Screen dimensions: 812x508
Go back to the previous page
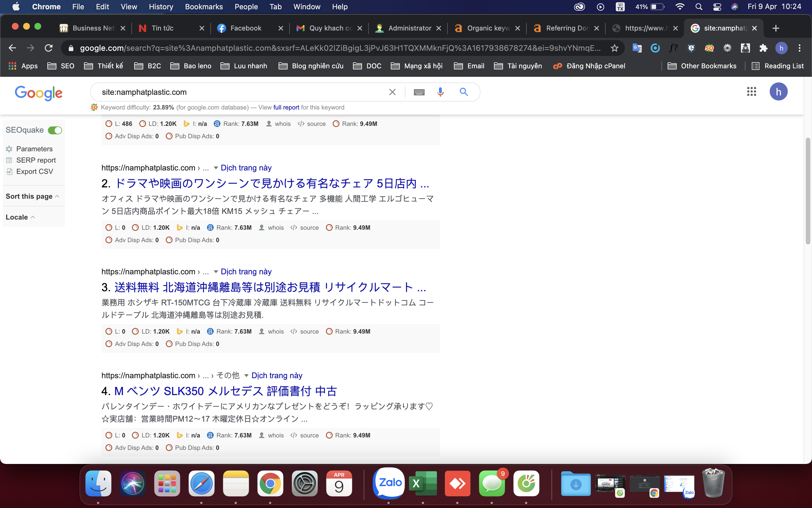[12, 48]
